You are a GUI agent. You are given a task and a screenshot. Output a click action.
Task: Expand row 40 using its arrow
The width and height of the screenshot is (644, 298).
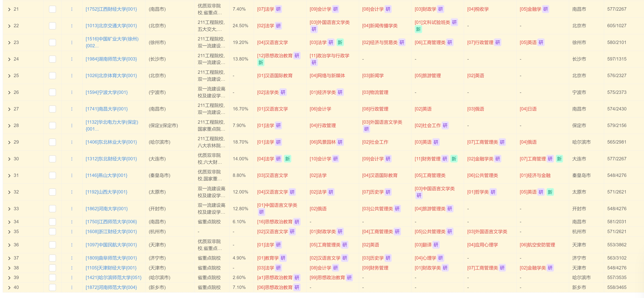tap(9, 288)
